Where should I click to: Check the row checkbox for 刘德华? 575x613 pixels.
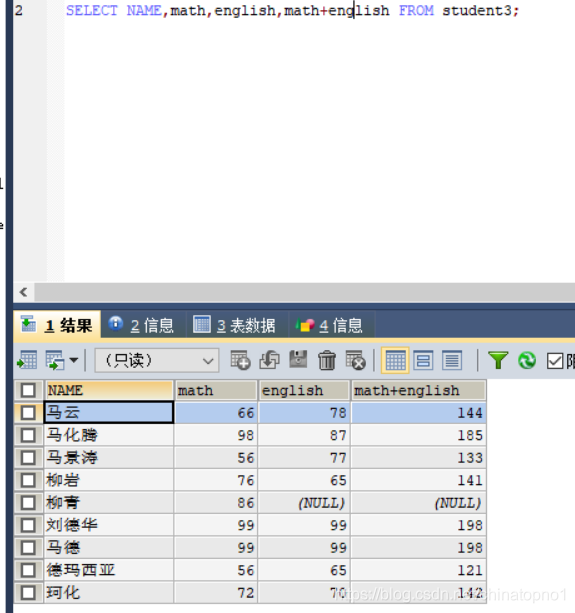(28, 525)
